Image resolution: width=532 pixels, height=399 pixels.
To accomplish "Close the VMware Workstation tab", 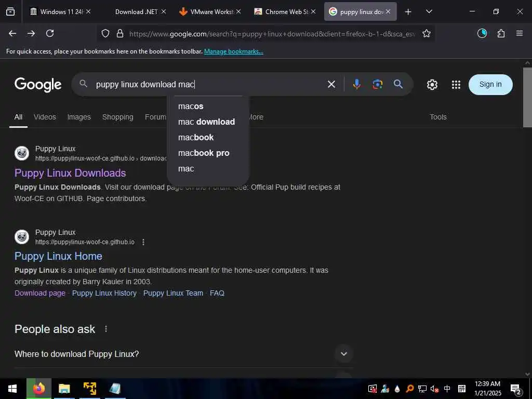I will [x=238, y=11].
